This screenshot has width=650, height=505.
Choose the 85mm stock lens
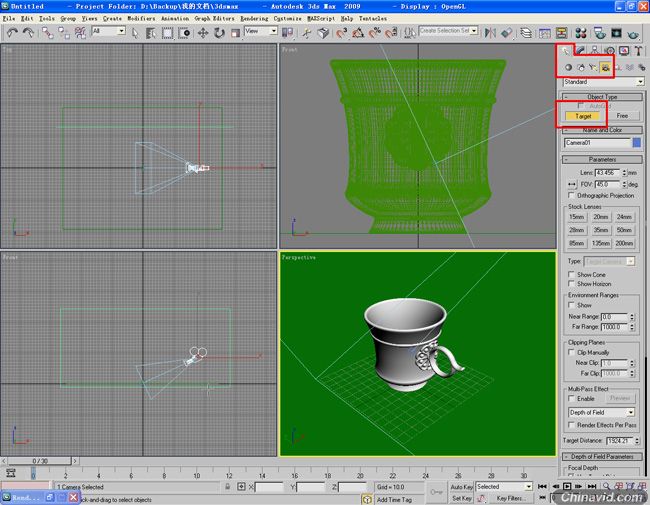pyautogui.click(x=577, y=243)
